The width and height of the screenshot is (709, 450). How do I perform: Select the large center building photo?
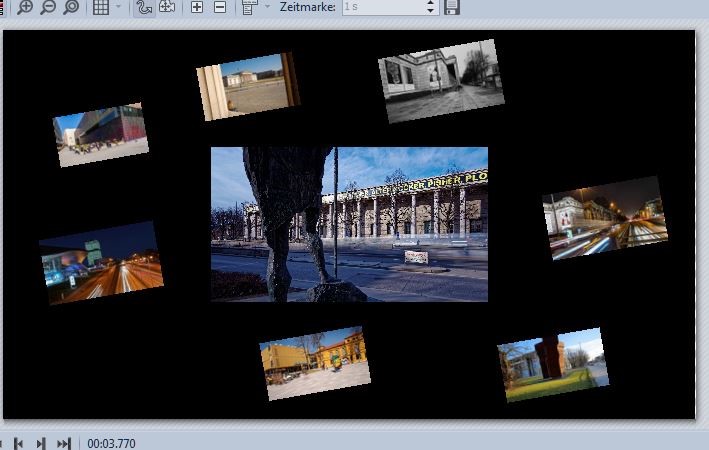click(349, 224)
